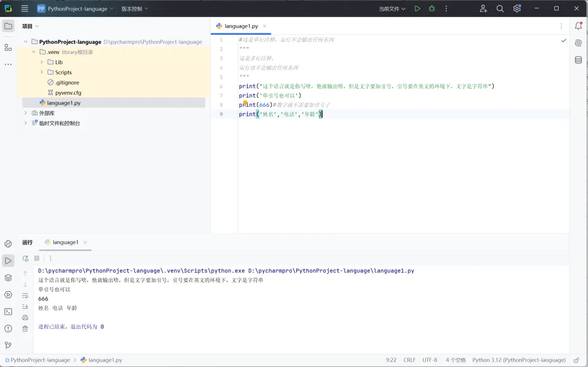Open the Code With Me add-user icon

pos(483,9)
